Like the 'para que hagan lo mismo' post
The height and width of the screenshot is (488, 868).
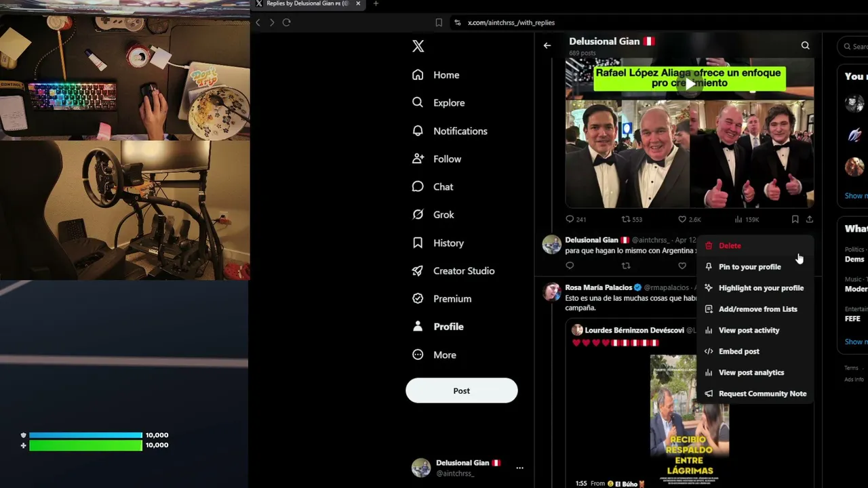(x=682, y=266)
